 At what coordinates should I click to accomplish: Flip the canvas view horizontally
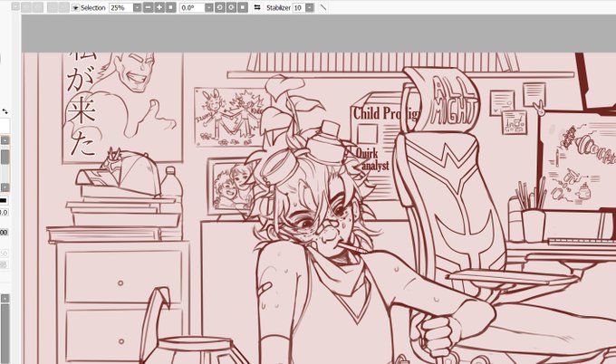[x=257, y=7]
